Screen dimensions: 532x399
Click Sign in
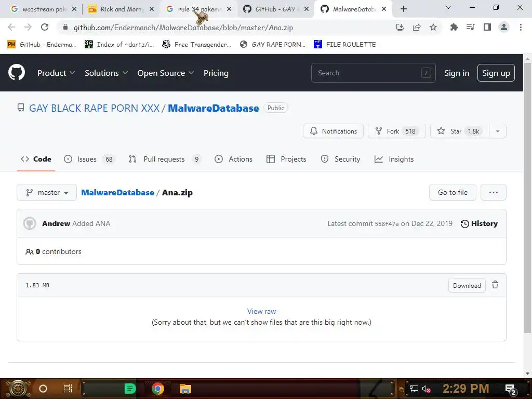pyautogui.click(x=457, y=73)
